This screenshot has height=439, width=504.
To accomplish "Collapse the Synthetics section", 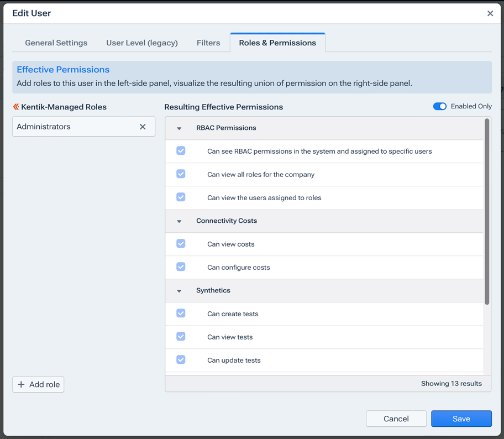I will (179, 290).
